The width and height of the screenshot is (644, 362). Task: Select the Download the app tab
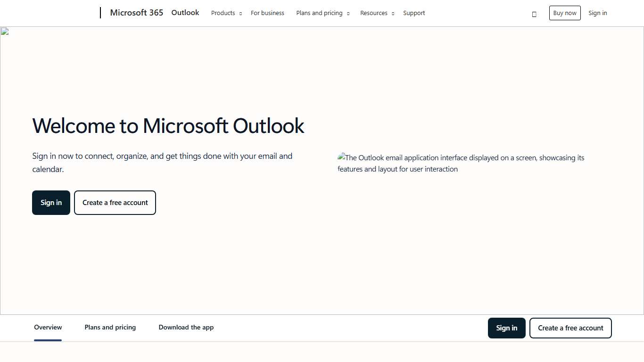click(186, 327)
